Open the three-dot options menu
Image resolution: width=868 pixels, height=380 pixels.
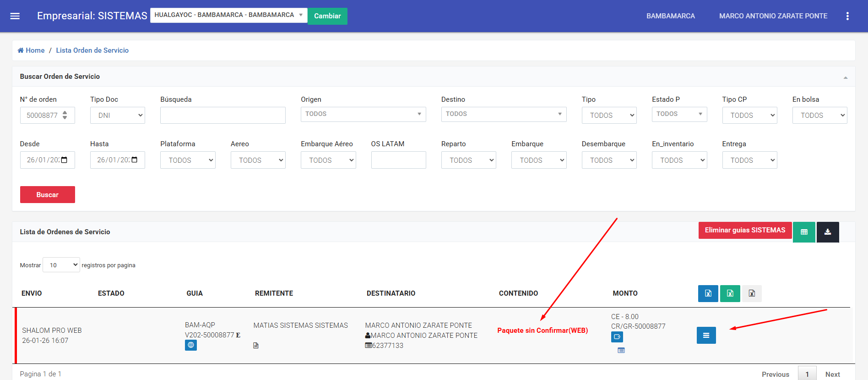(847, 16)
